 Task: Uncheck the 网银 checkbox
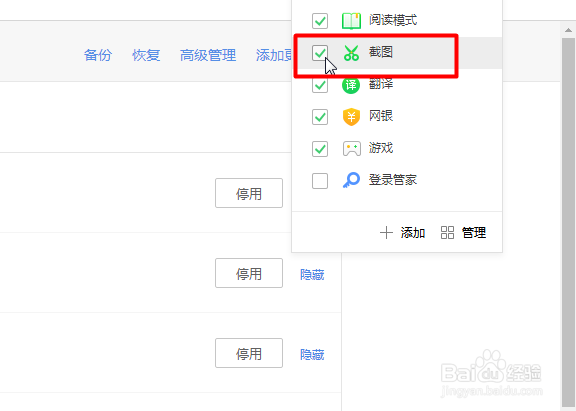320,117
